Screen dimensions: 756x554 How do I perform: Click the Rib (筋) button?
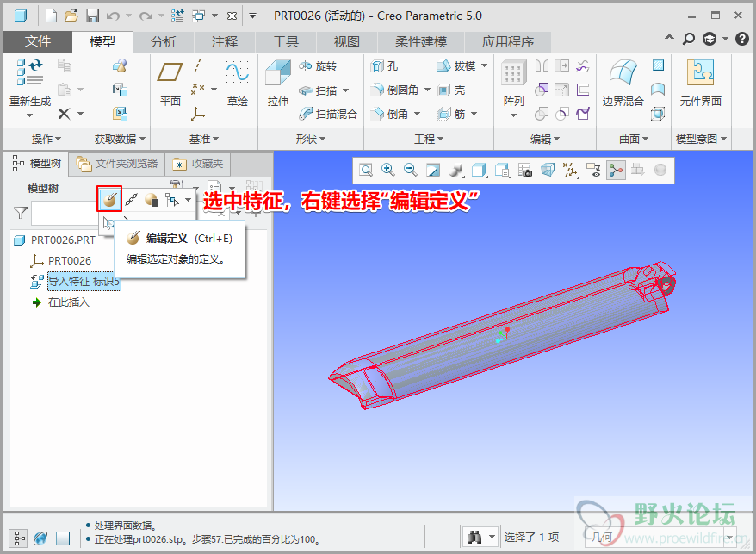click(451, 114)
